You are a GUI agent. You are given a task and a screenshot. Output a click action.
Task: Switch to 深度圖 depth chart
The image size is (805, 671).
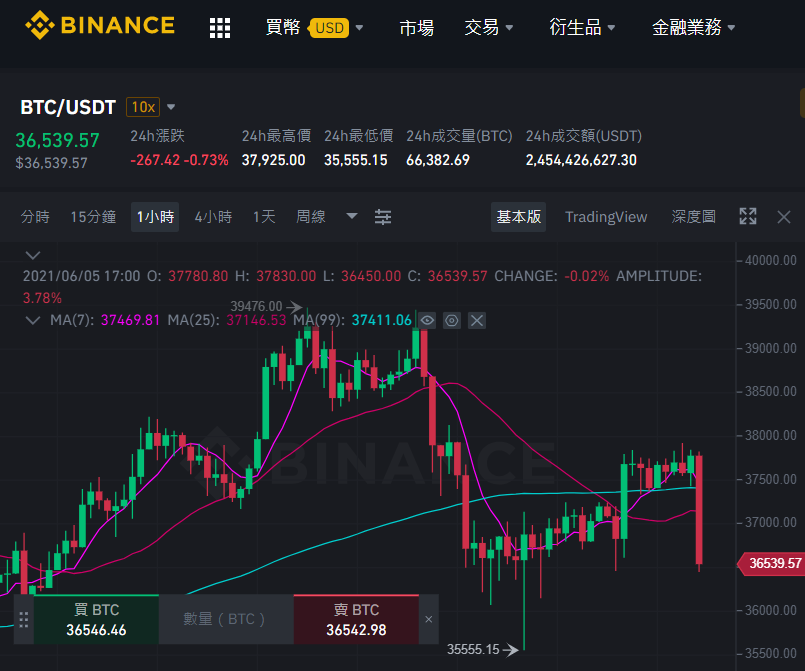click(694, 217)
